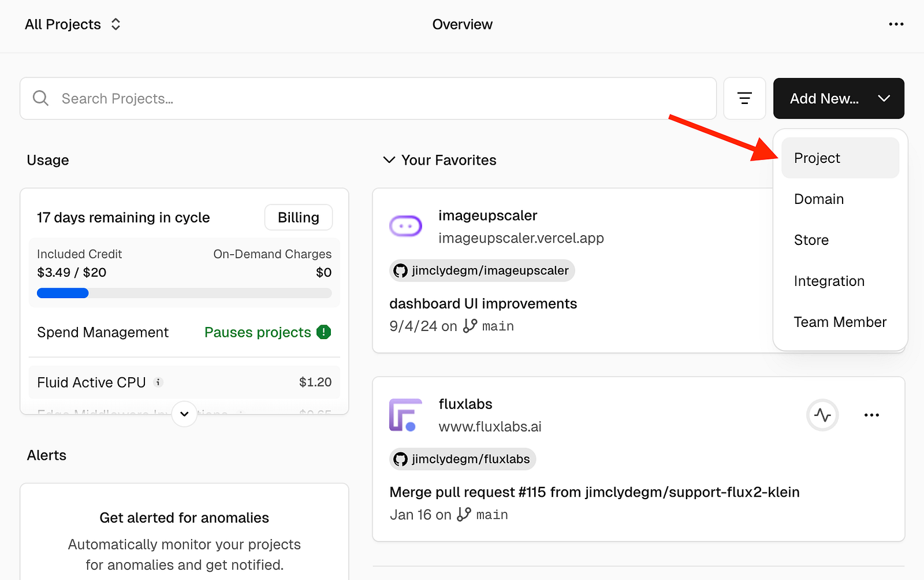Screen dimensions: 924x580
Task: Click the Get alerted for anomalies heading
Action: click(184, 518)
